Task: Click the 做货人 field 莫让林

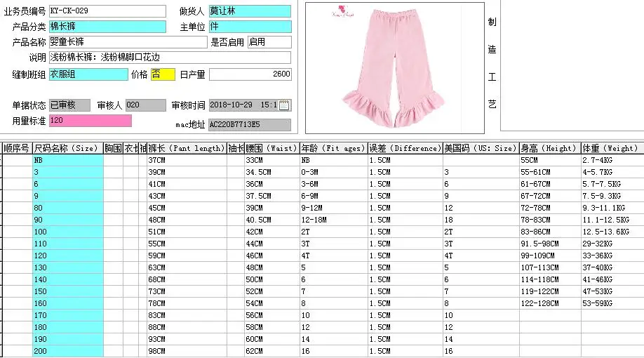Action: 250,11
